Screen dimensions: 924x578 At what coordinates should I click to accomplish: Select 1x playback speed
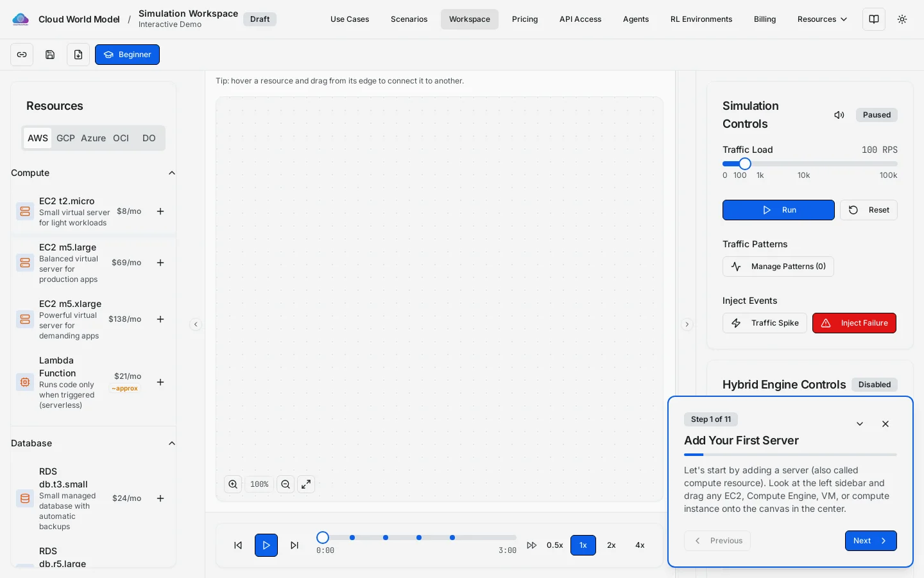pyautogui.click(x=583, y=545)
